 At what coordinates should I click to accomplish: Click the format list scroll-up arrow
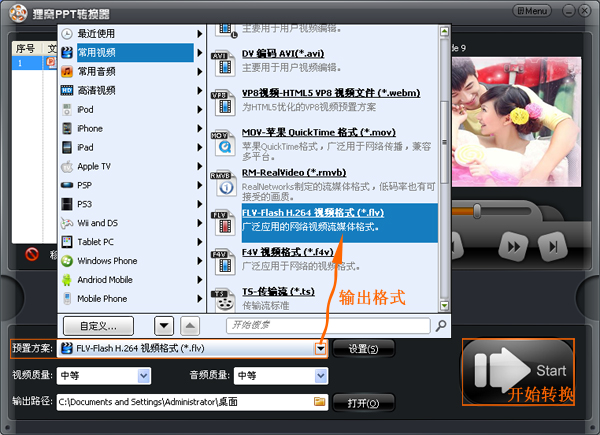point(444,31)
